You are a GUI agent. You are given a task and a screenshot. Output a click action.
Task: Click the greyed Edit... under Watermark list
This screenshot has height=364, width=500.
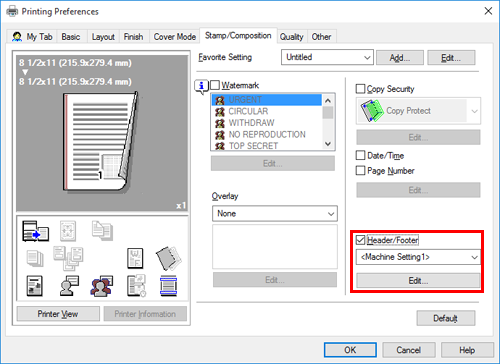coord(273,163)
